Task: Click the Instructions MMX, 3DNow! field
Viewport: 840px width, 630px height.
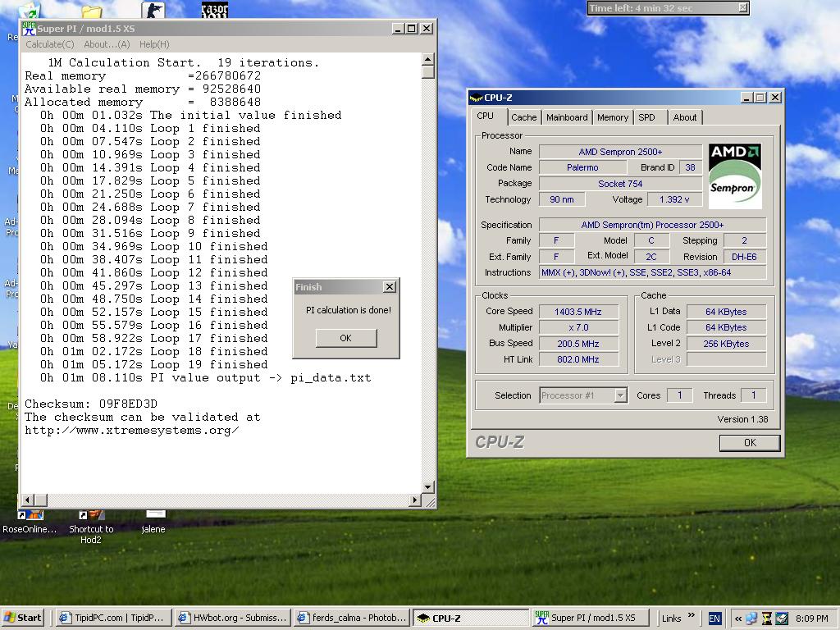Action: pyautogui.click(x=652, y=272)
